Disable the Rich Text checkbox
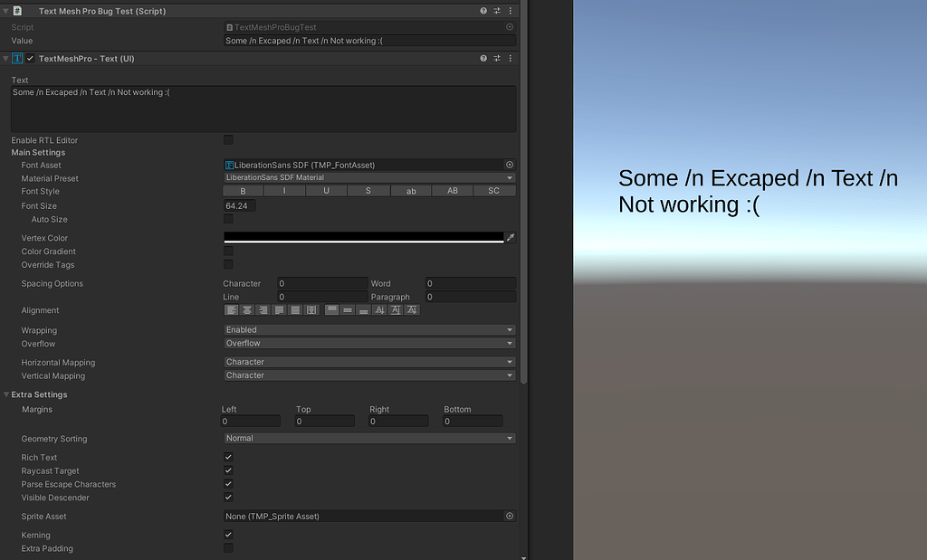 coord(228,457)
